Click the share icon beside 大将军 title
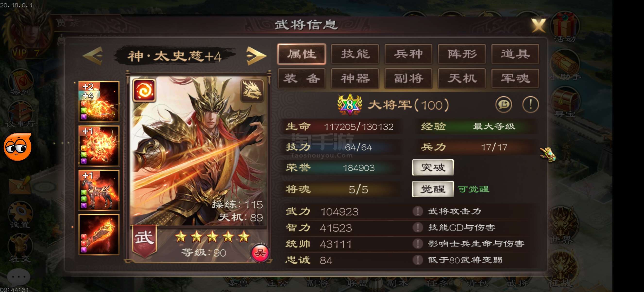Viewport: 644px width, 292px height. click(x=503, y=104)
